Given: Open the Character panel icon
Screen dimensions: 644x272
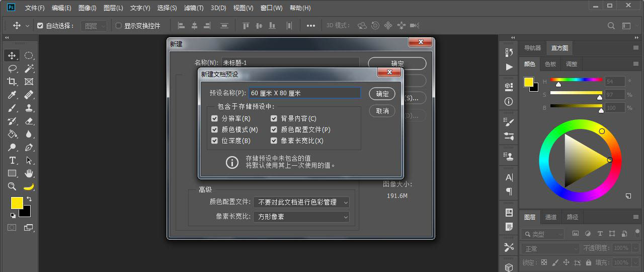Looking at the screenshot, I should [509, 177].
